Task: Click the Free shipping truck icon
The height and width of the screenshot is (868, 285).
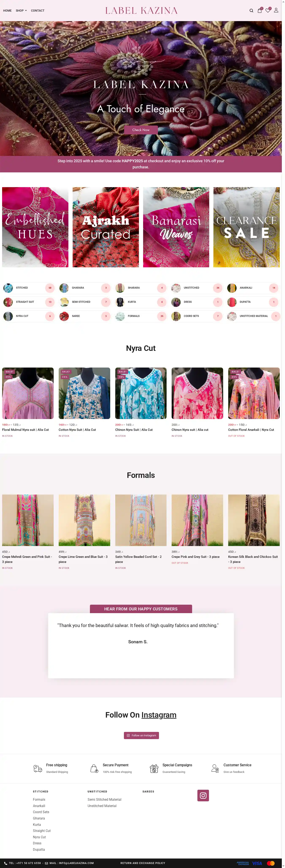Action: (x=38, y=769)
